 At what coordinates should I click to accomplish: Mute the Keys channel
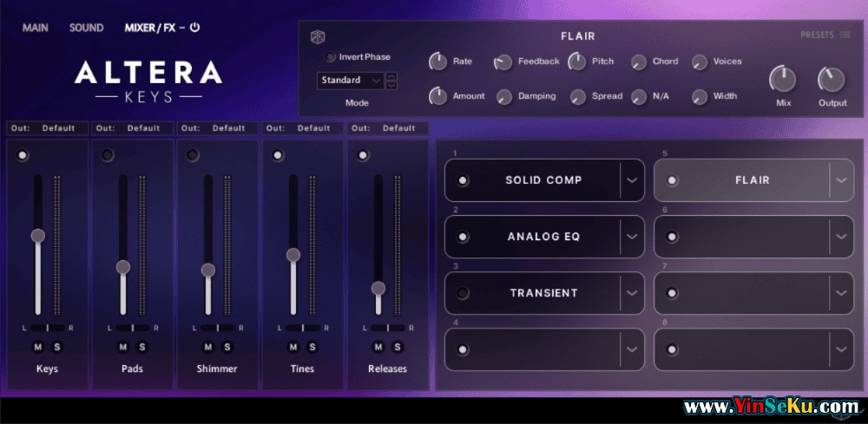click(x=38, y=347)
